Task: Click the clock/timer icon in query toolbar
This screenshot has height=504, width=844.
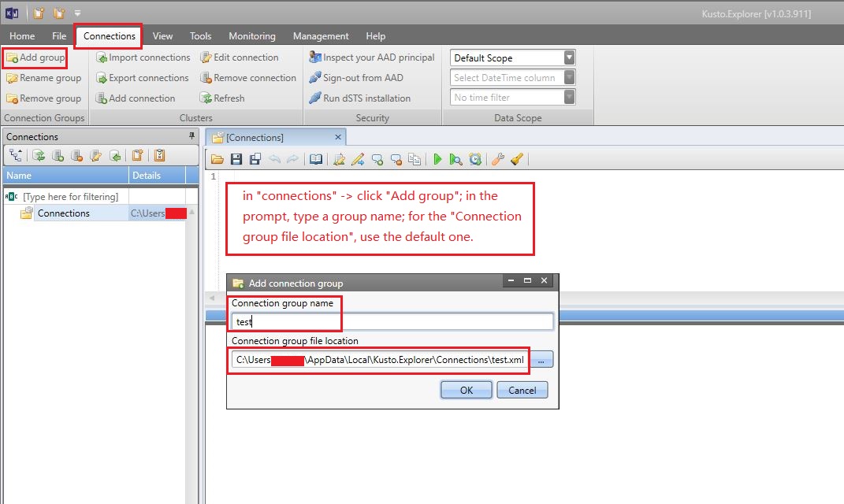Action: coord(474,159)
